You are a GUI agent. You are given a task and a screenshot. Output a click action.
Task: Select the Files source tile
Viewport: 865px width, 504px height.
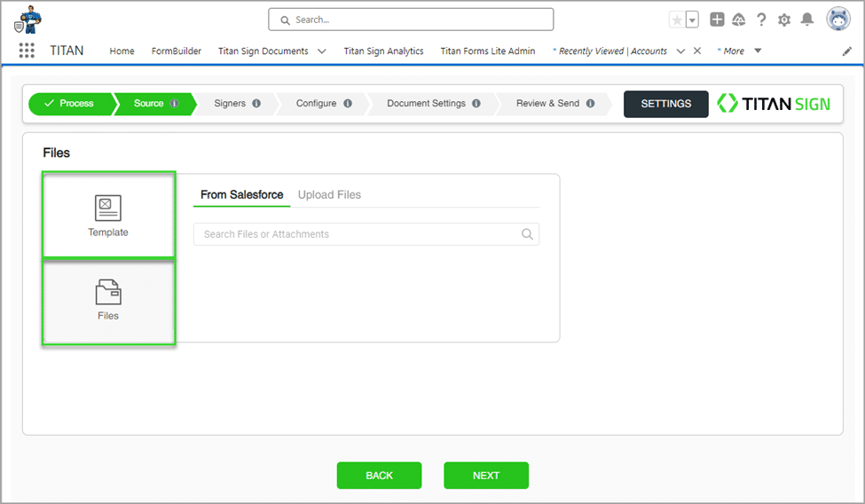pyautogui.click(x=108, y=300)
